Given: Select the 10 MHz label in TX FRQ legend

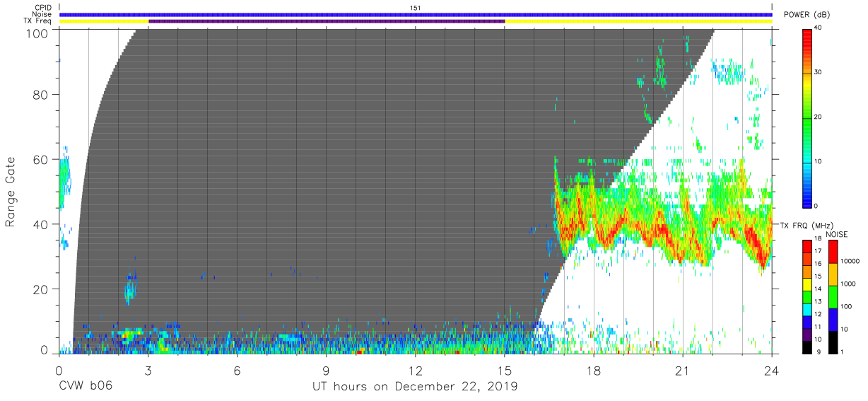Looking at the screenshot, I should pyautogui.click(x=818, y=339).
